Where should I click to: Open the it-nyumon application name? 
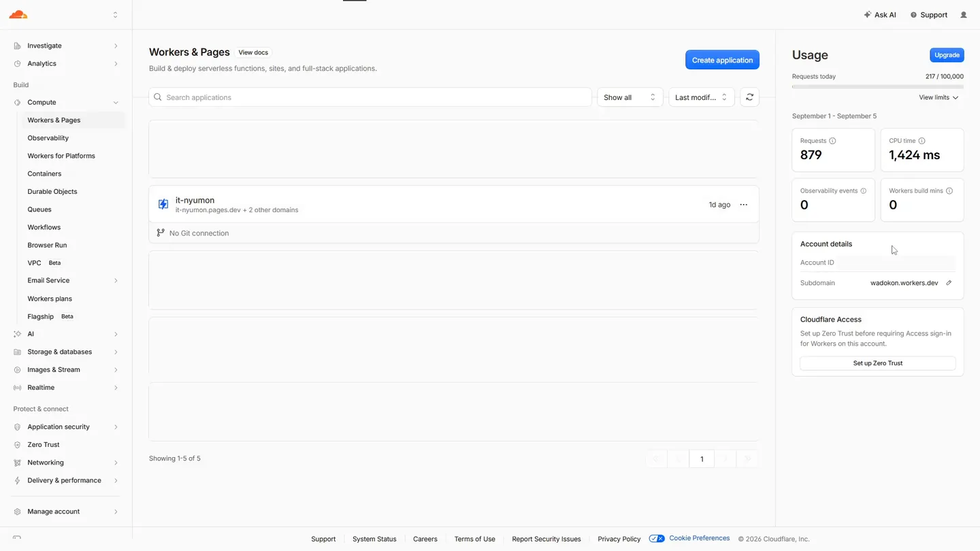[195, 200]
